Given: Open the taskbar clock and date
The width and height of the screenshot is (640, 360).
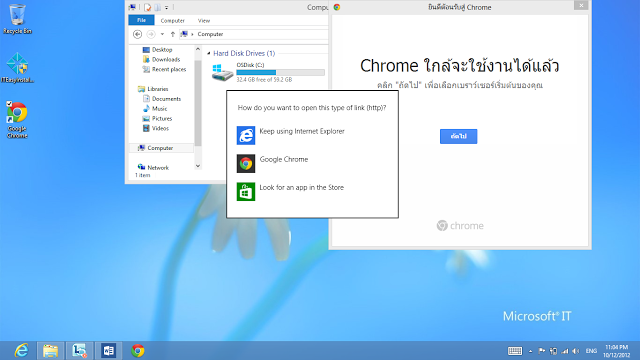Looking at the screenshot, I should [616, 351].
